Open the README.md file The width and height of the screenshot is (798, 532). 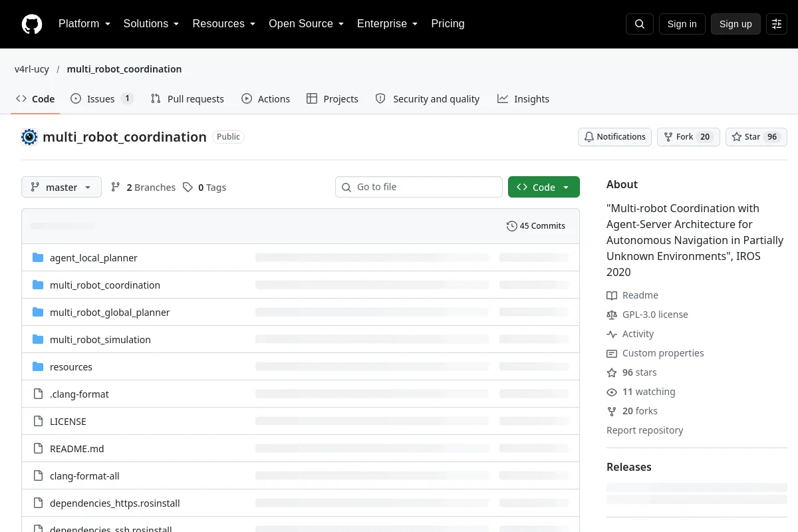click(77, 449)
